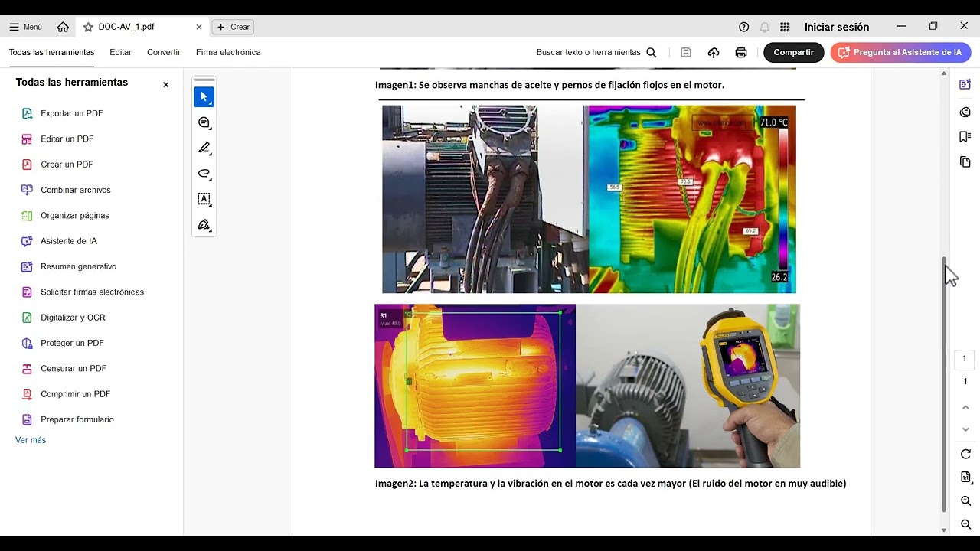
Task: Open Comprimir un PDF tool
Action: (x=66, y=394)
